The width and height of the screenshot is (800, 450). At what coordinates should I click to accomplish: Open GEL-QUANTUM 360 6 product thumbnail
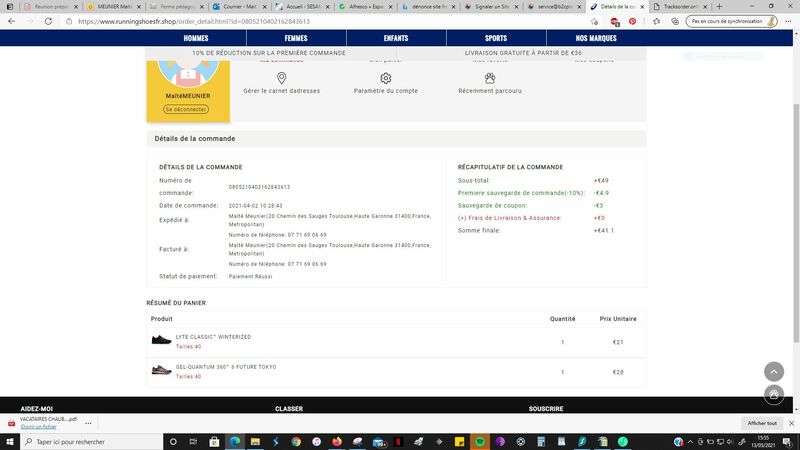pyautogui.click(x=161, y=370)
